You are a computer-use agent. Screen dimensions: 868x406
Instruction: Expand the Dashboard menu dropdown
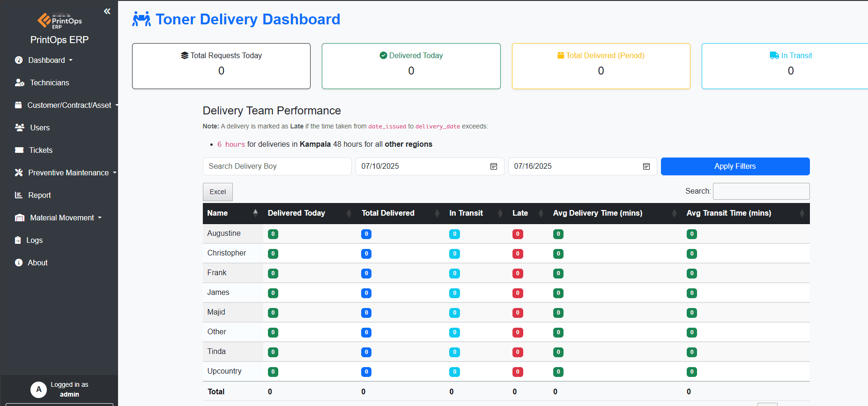(x=71, y=60)
